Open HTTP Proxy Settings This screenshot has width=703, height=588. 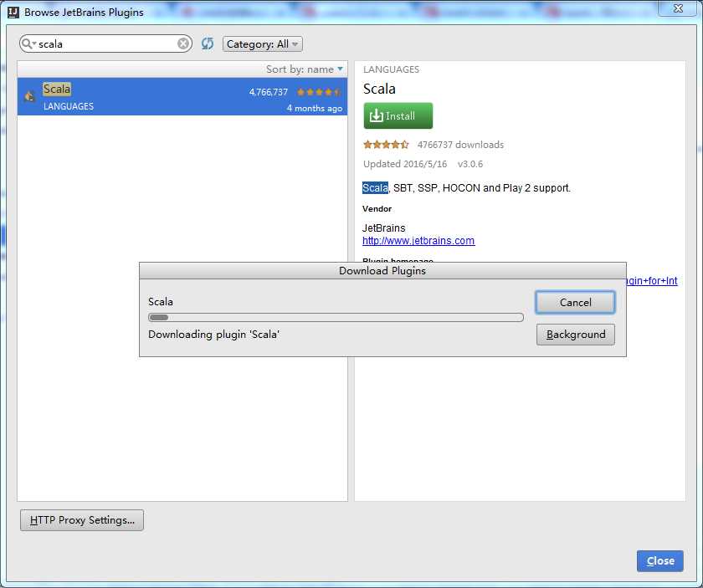tap(82, 520)
